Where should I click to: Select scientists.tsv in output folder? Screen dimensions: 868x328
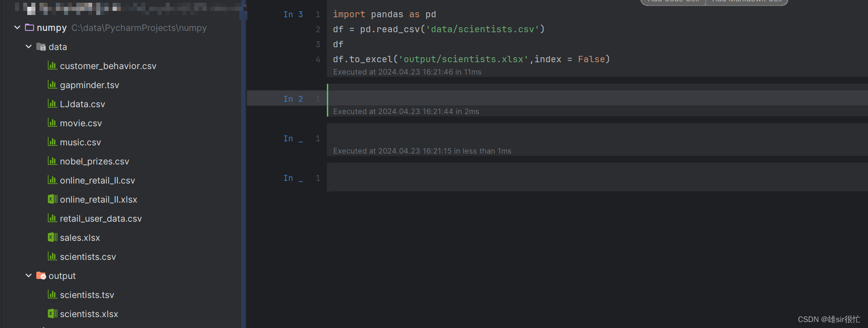[x=87, y=295]
